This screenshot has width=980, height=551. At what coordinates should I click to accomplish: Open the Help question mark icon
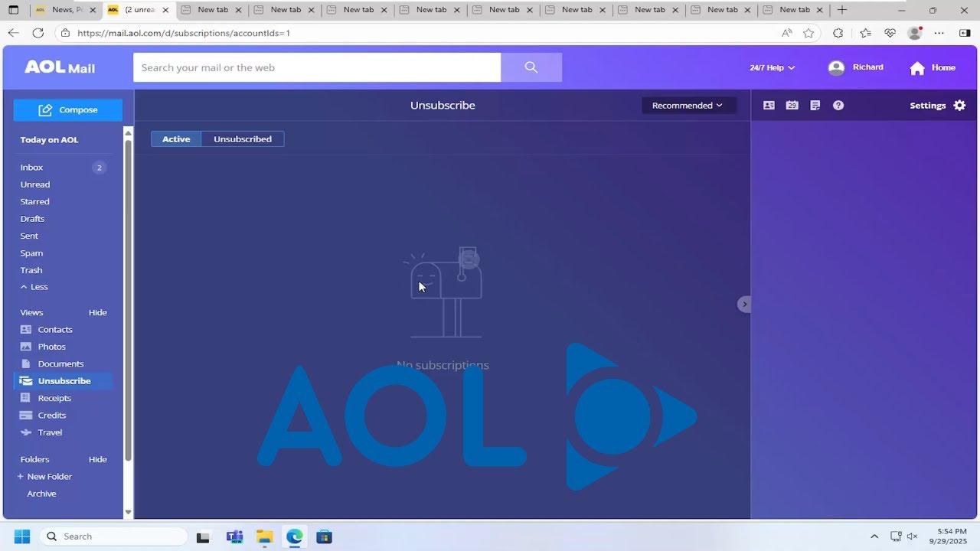click(838, 106)
